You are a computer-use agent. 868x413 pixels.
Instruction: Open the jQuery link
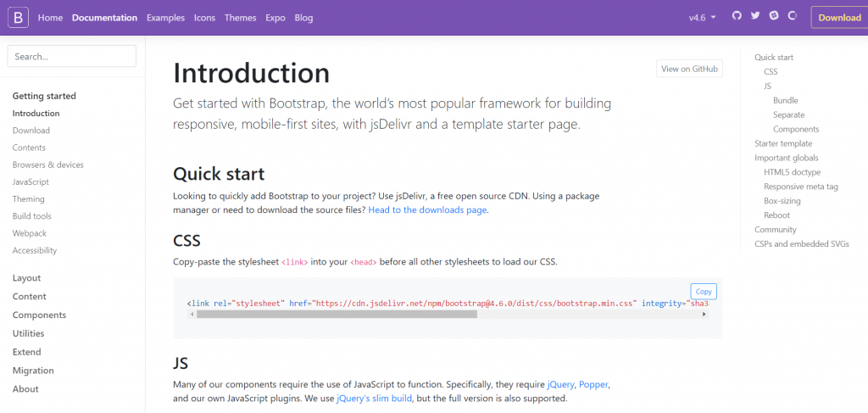click(561, 383)
